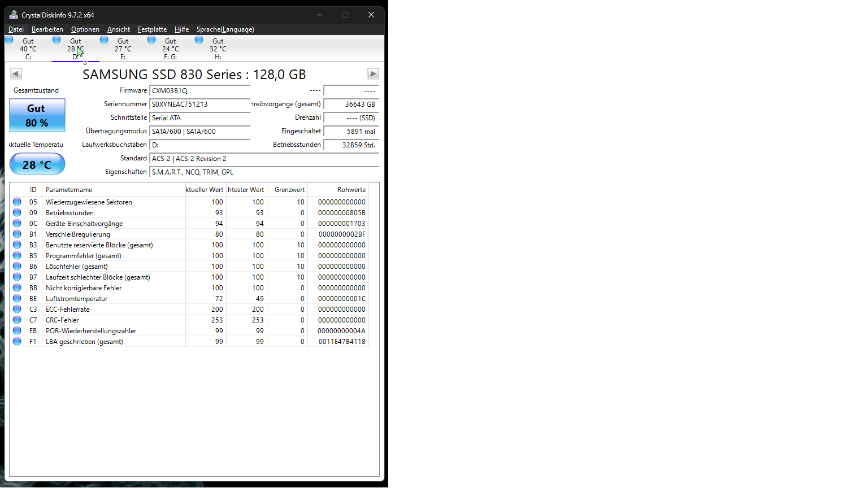Screen dimensions: 868x488
Task: Click status orb for Luftstromtemperatur
Action: tap(17, 298)
